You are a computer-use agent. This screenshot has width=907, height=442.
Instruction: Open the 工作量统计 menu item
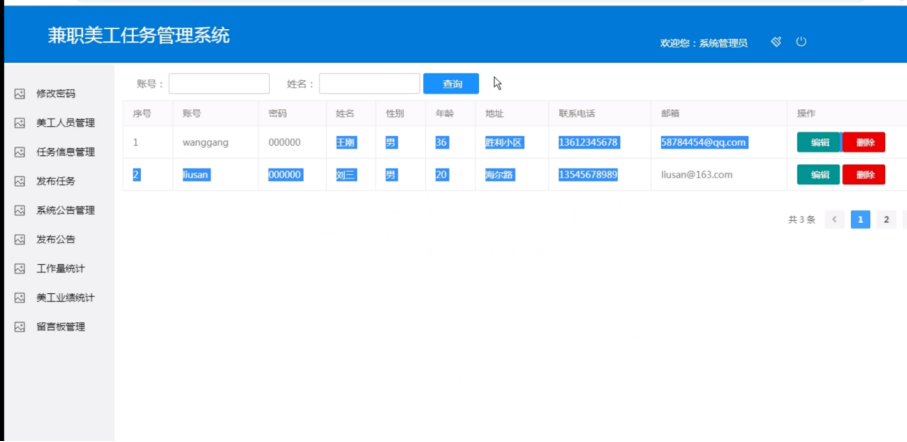(x=61, y=268)
